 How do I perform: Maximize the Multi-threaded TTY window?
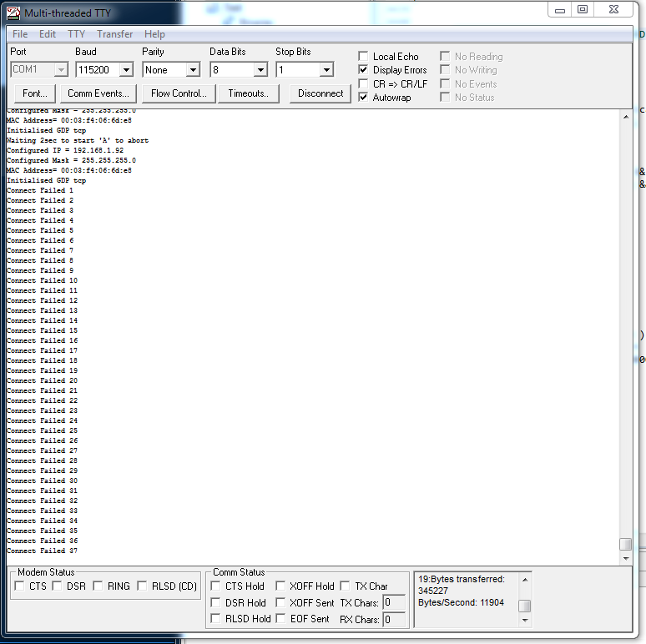582,10
